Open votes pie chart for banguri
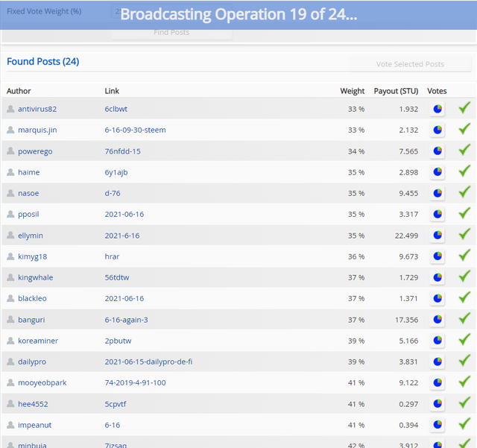Viewport: 477px width, 448px height. pyautogui.click(x=437, y=320)
